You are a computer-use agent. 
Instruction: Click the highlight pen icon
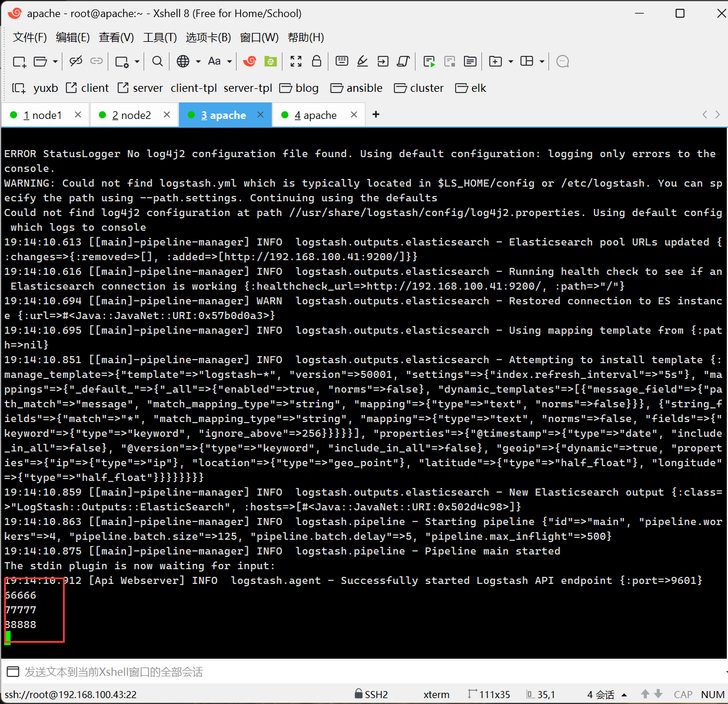pos(363,61)
